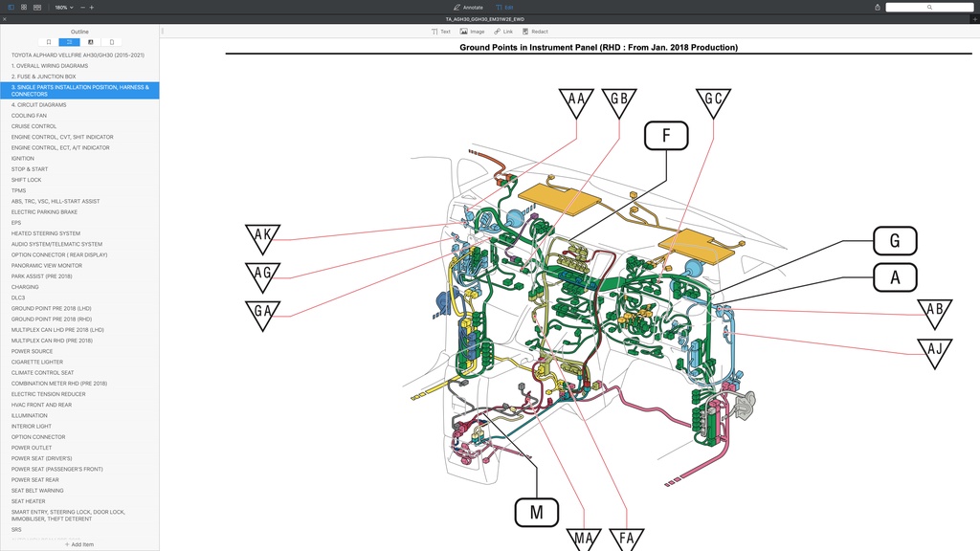The width and height of the screenshot is (980, 551).
Task: Keep the Outline tab active
Action: (69, 42)
